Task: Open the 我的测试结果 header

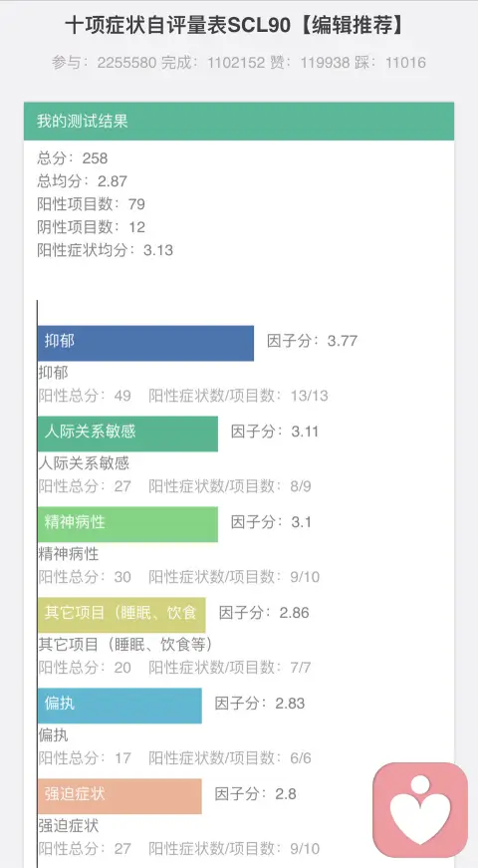Action: (239, 122)
